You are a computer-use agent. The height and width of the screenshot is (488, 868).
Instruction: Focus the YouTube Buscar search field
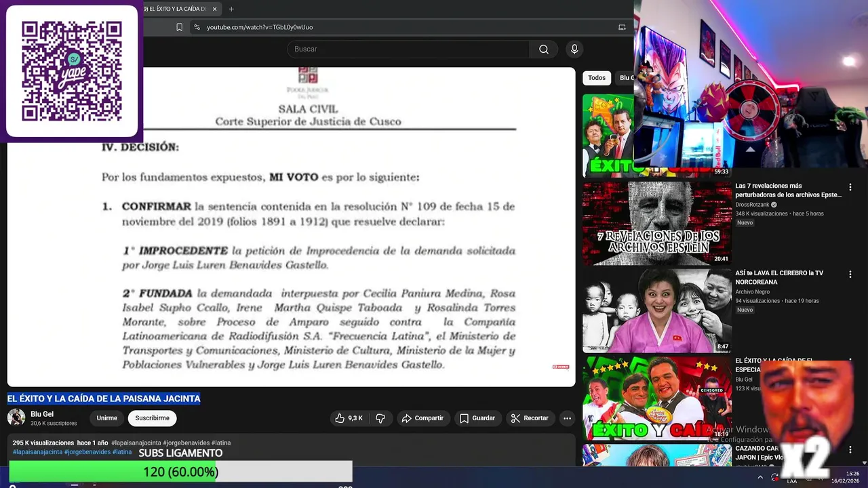(x=408, y=49)
